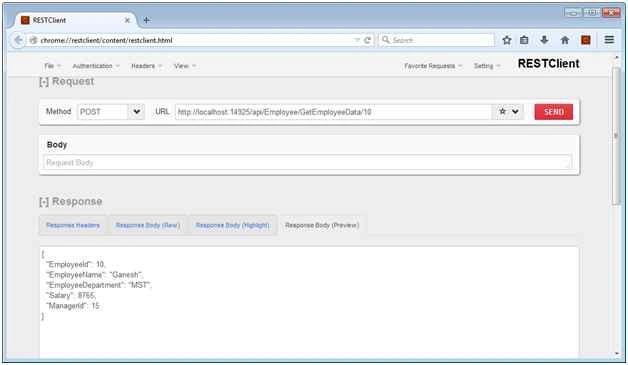This screenshot has width=628, height=365.
Task: Go to home page icon
Action: click(x=565, y=40)
